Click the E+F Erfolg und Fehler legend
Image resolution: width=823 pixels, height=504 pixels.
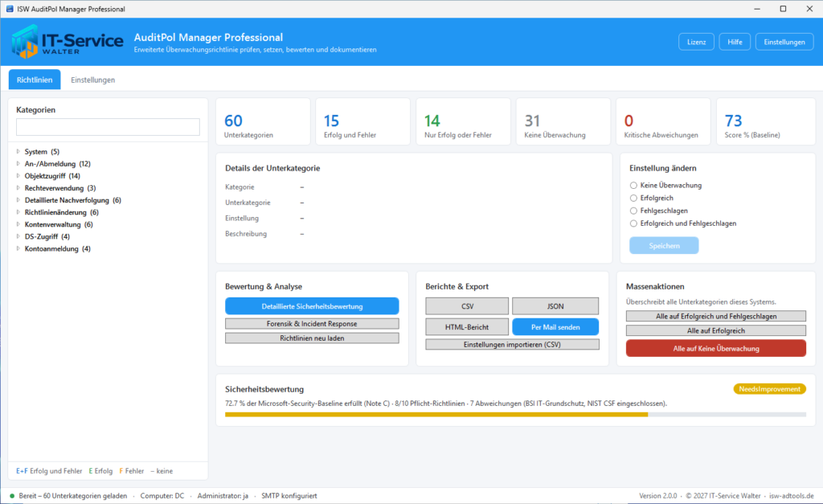tap(49, 471)
